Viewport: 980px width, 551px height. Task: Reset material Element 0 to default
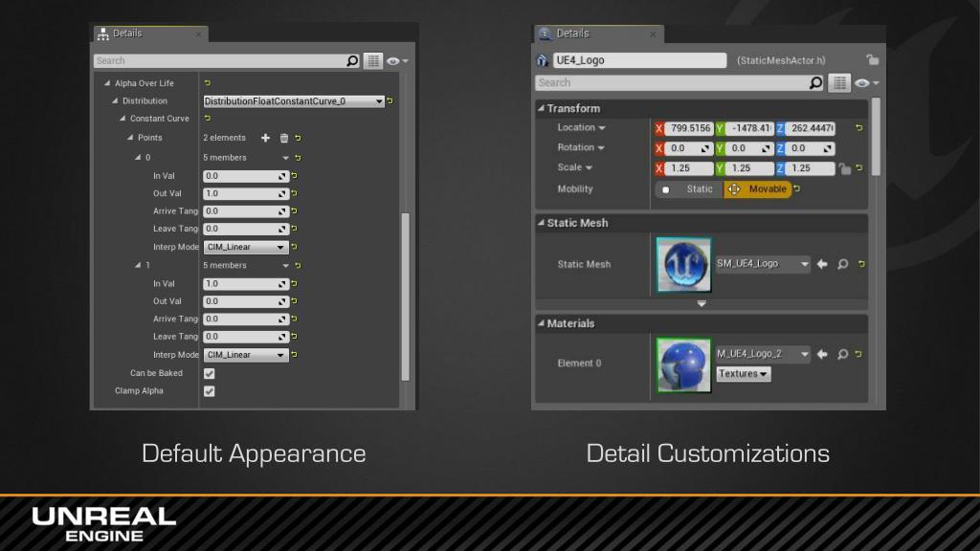pos(858,354)
